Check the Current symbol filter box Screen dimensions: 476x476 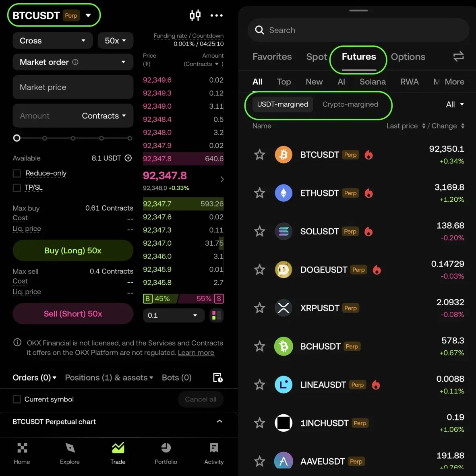17,399
